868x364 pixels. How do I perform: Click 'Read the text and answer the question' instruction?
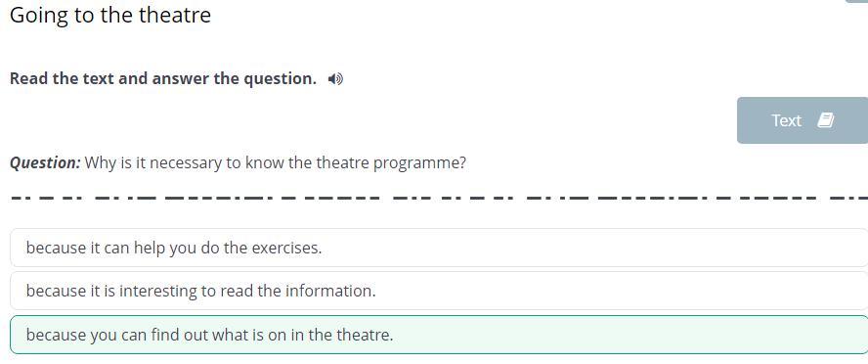click(163, 78)
